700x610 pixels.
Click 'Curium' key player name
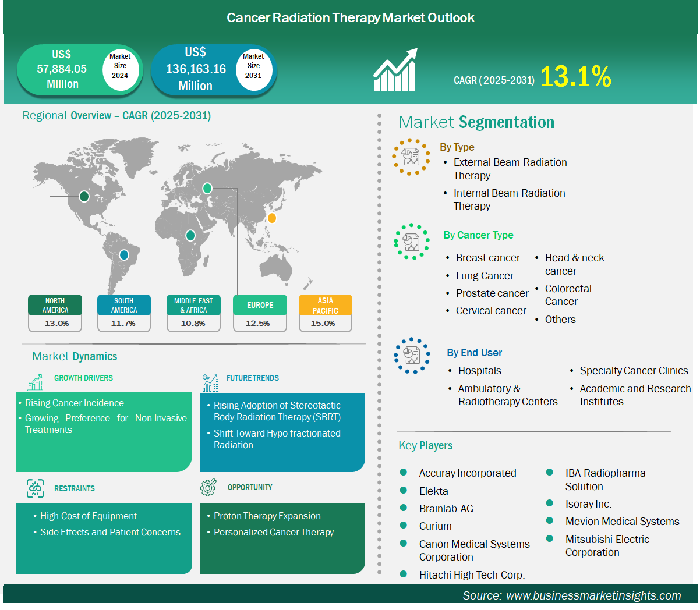pyautogui.click(x=436, y=526)
